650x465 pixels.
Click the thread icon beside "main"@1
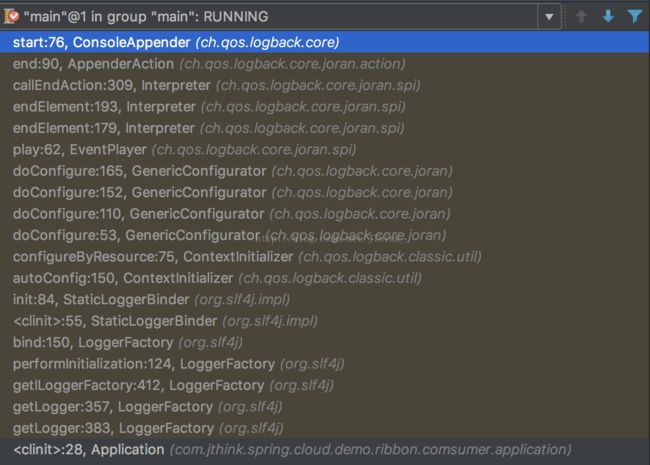pos(14,16)
